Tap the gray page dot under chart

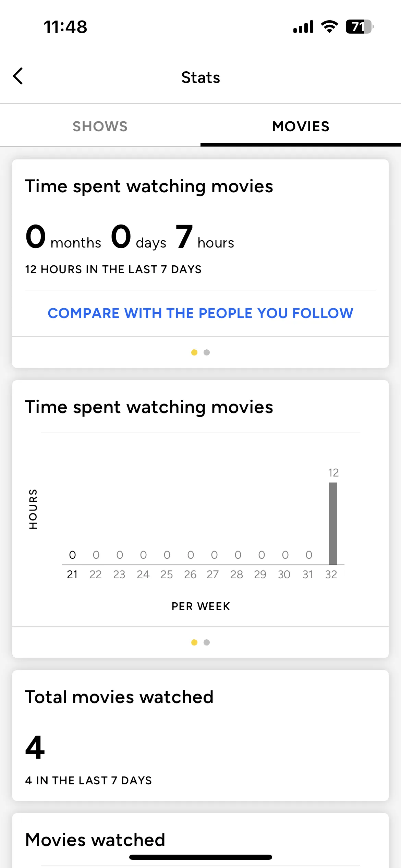pyautogui.click(x=207, y=642)
